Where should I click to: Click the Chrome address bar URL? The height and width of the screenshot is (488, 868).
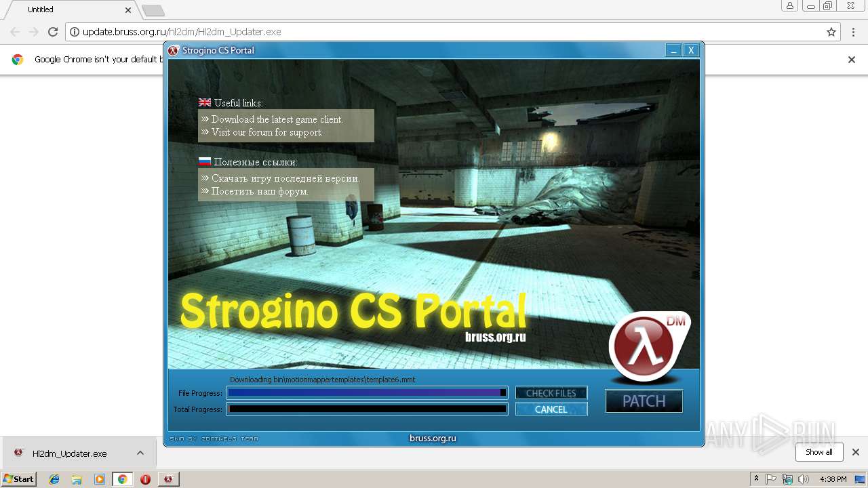pyautogui.click(x=182, y=32)
